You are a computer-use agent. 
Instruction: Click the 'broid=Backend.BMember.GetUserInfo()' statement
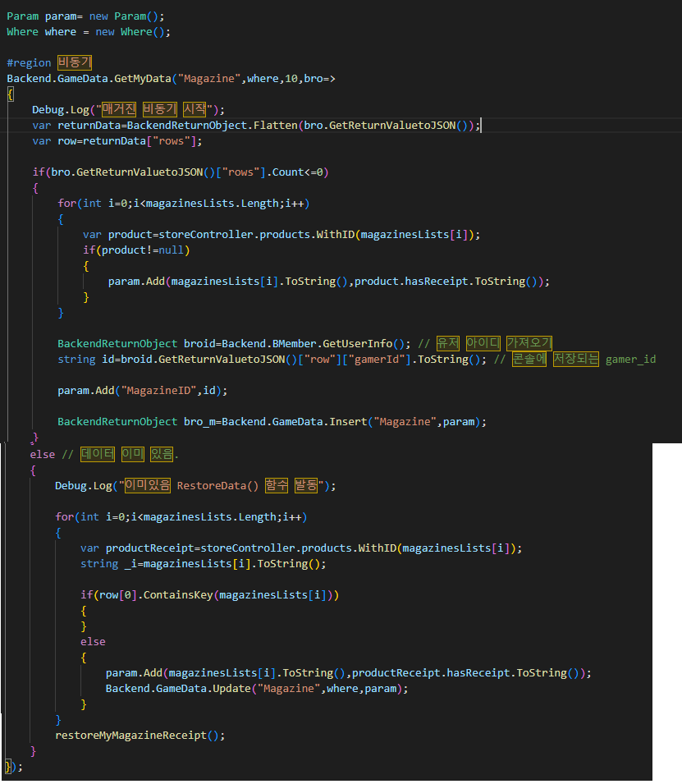click(x=234, y=344)
